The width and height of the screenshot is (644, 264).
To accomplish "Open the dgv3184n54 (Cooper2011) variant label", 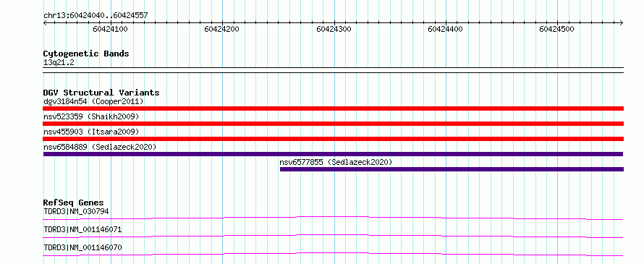I will (93, 101).
